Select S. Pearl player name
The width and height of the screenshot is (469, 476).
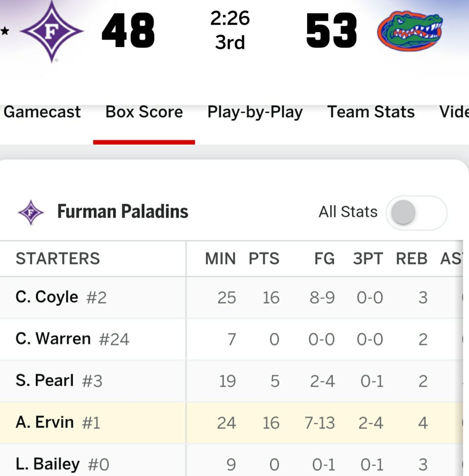pos(45,381)
